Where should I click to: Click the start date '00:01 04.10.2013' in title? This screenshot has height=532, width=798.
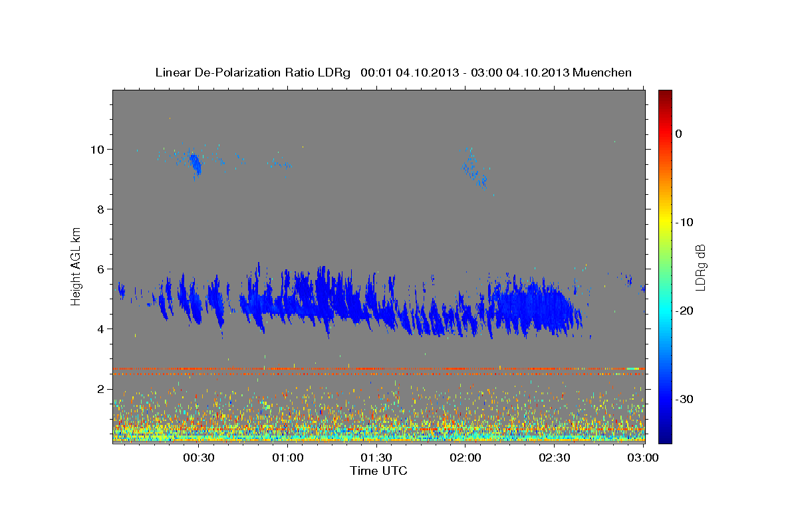(410, 72)
